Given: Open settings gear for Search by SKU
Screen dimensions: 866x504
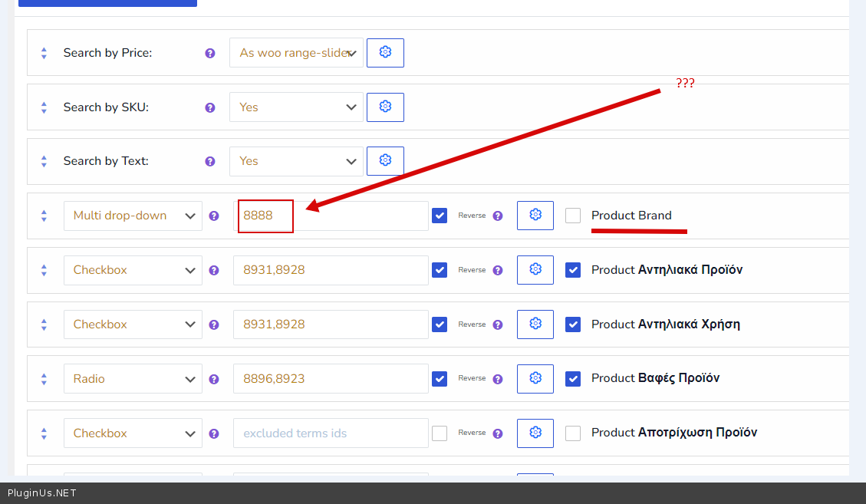Looking at the screenshot, I should pos(385,107).
